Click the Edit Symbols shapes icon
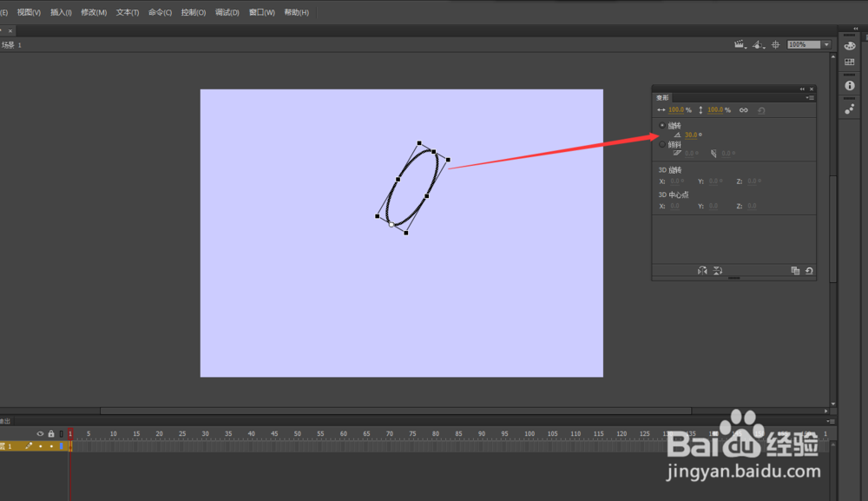 [759, 45]
